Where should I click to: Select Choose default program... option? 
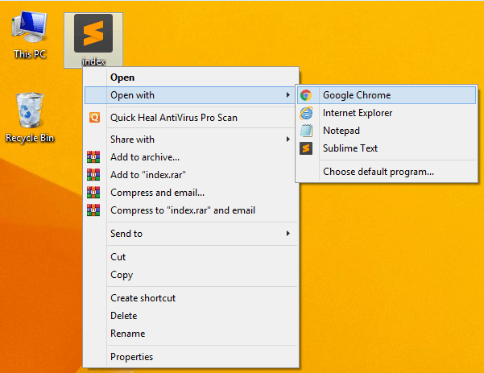[x=387, y=172]
